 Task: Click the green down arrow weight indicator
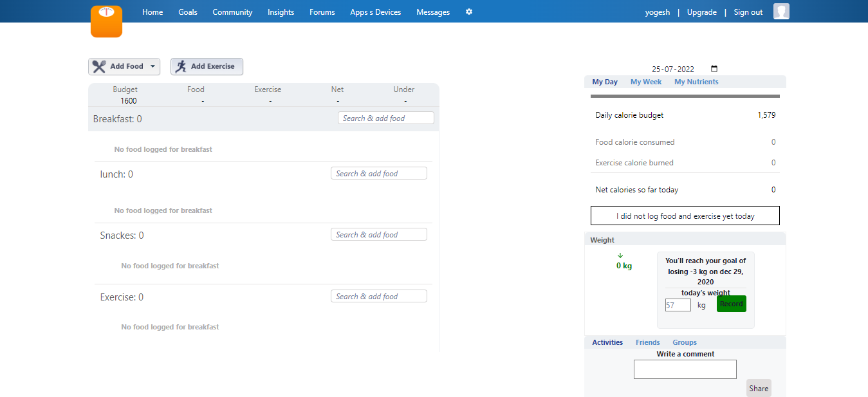pos(620,255)
